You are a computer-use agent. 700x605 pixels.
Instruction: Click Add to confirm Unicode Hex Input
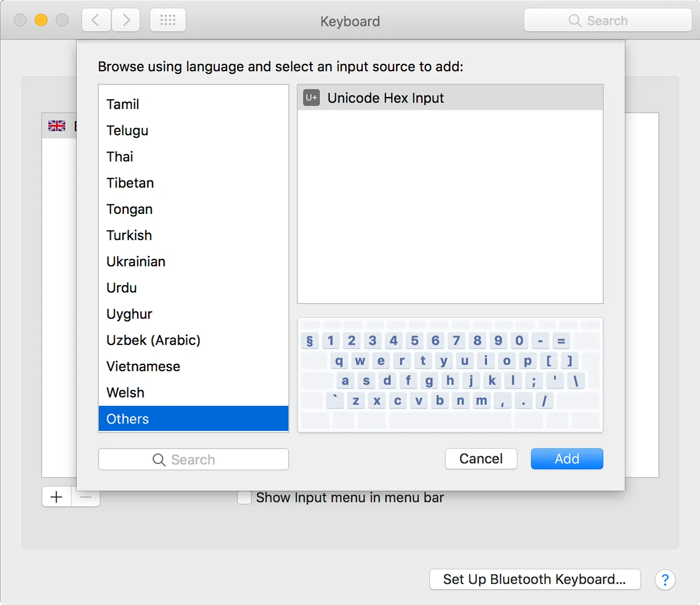pyautogui.click(x=566, y=459)
